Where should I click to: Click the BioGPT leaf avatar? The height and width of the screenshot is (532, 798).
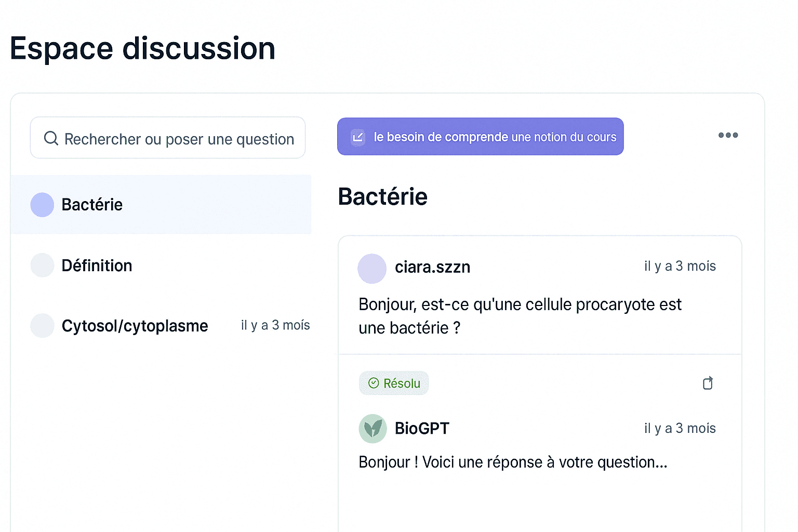click(x=373, y=429)
